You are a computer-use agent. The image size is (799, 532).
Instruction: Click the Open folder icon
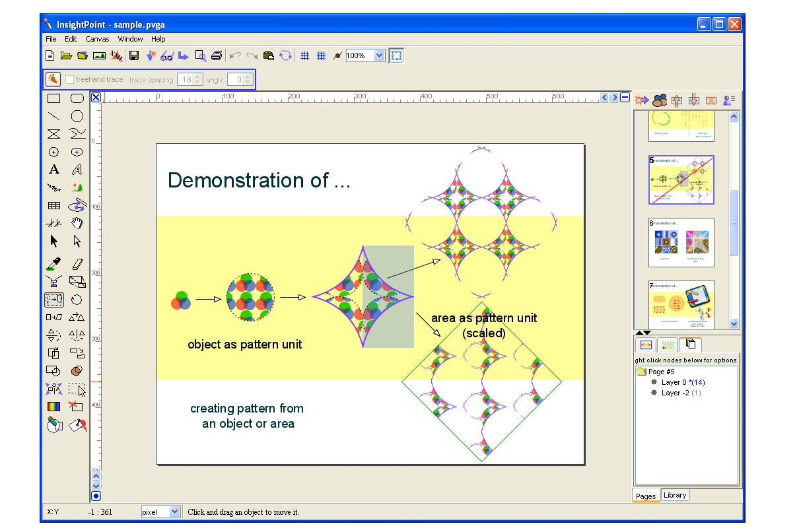pos(66,56)
